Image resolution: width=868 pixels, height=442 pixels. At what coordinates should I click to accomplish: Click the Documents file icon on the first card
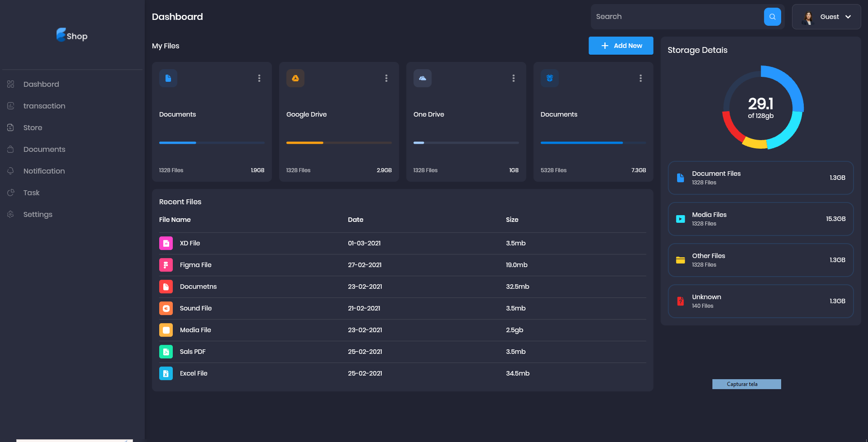168,78
